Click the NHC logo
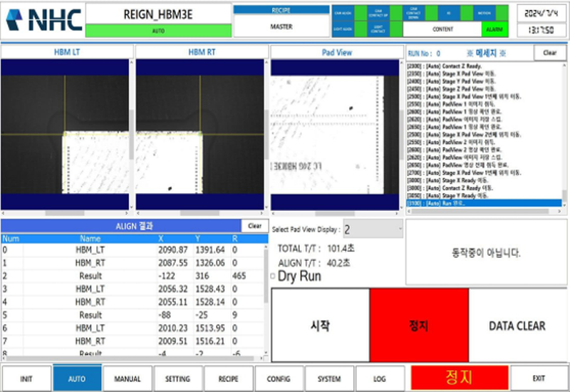570x392 pixels. [x=43, y=20]
